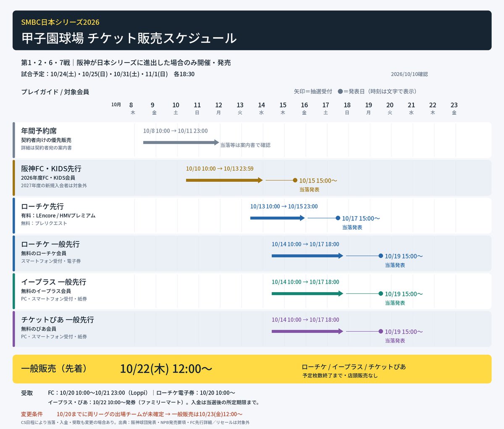Click date header 17 土

(x=325, y=108)
